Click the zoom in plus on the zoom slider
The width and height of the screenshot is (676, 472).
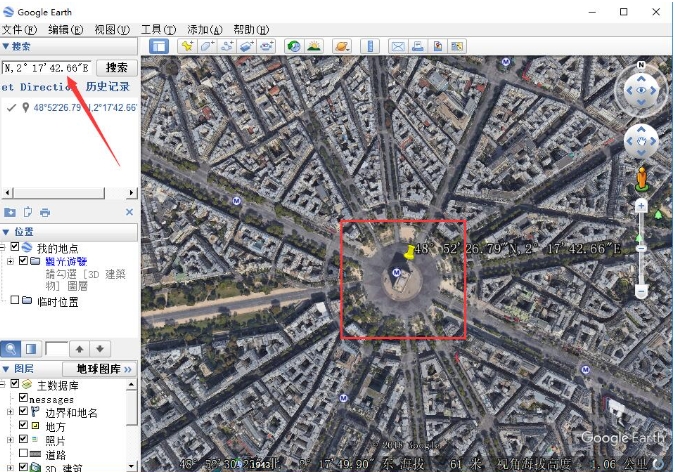point(641,206)
